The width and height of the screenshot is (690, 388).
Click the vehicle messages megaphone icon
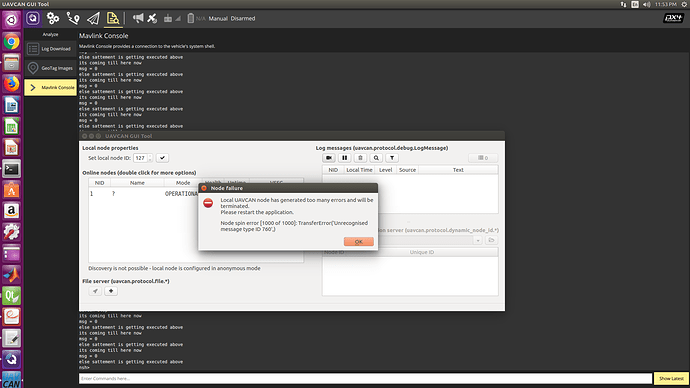pos(138,18)
